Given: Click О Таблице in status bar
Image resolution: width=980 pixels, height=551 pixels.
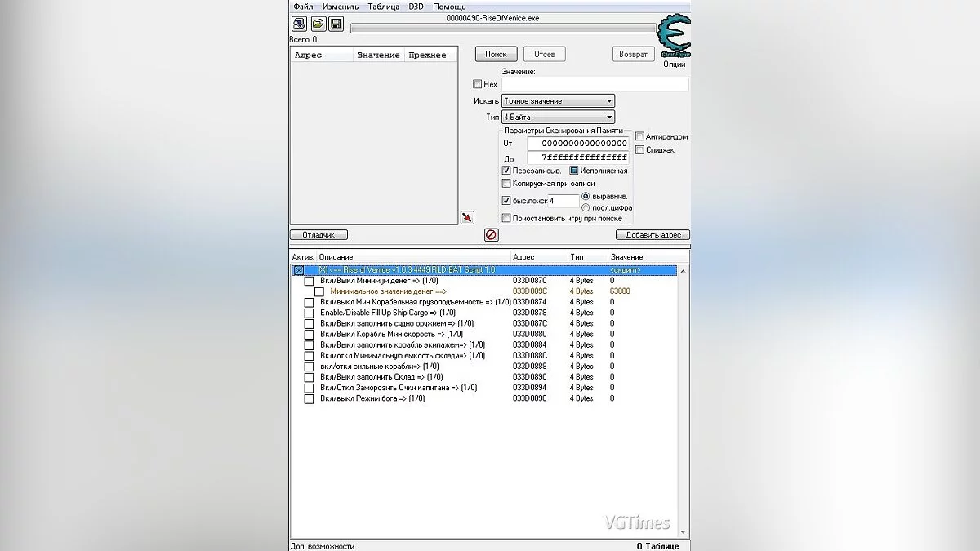Looking at the screenshot, I should 657,546.
